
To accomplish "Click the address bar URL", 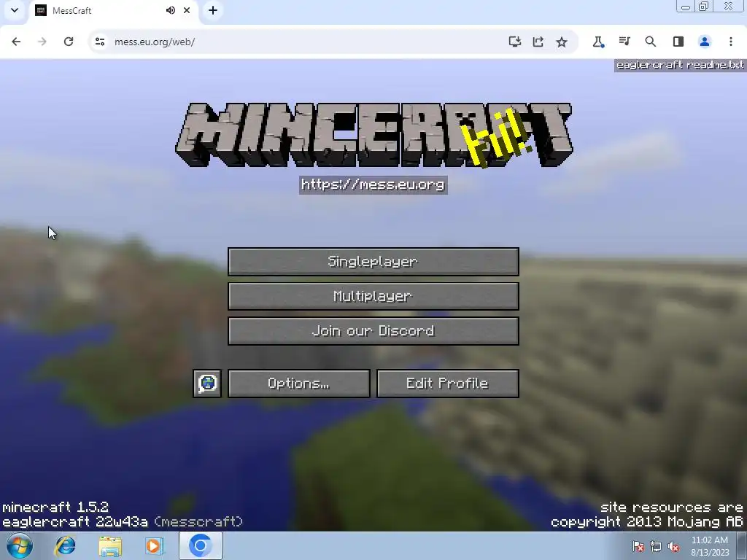I will click(x=155, y=42).
